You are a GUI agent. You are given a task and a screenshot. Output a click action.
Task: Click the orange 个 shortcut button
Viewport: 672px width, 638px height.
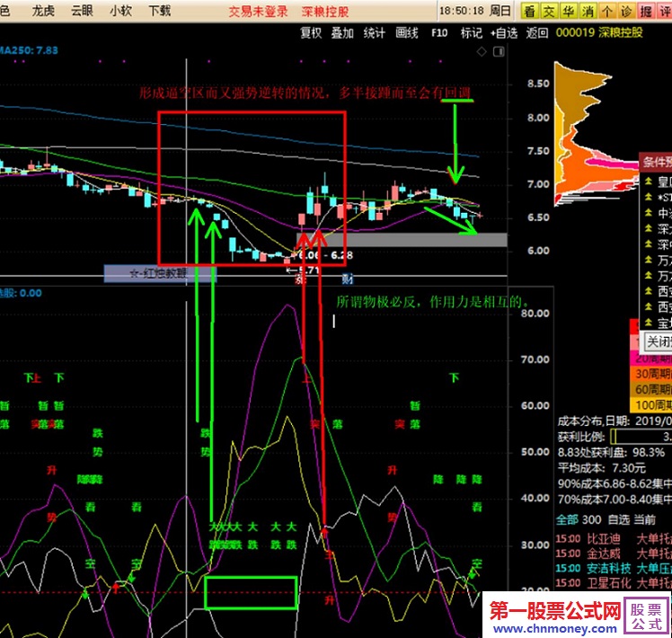[606, 11]
